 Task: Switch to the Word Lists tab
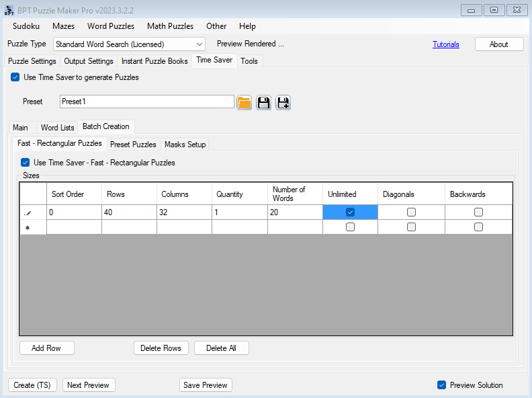[57, 128]
